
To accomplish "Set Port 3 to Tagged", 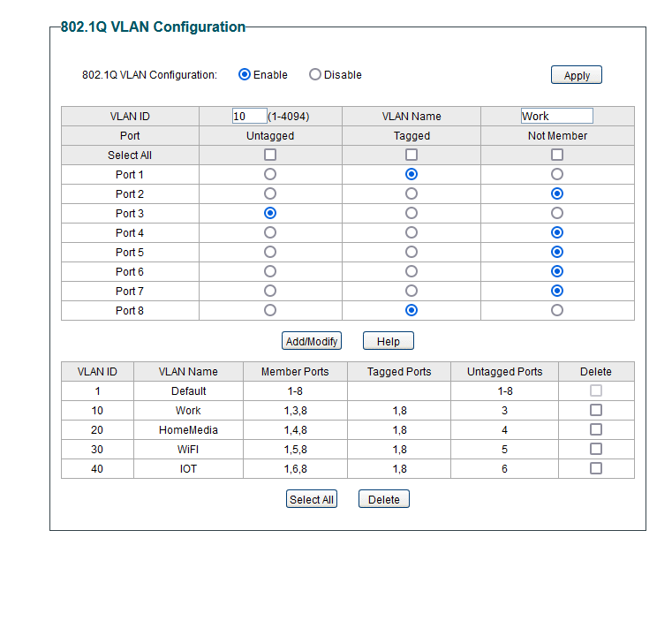I will click(x=412, y=213).
